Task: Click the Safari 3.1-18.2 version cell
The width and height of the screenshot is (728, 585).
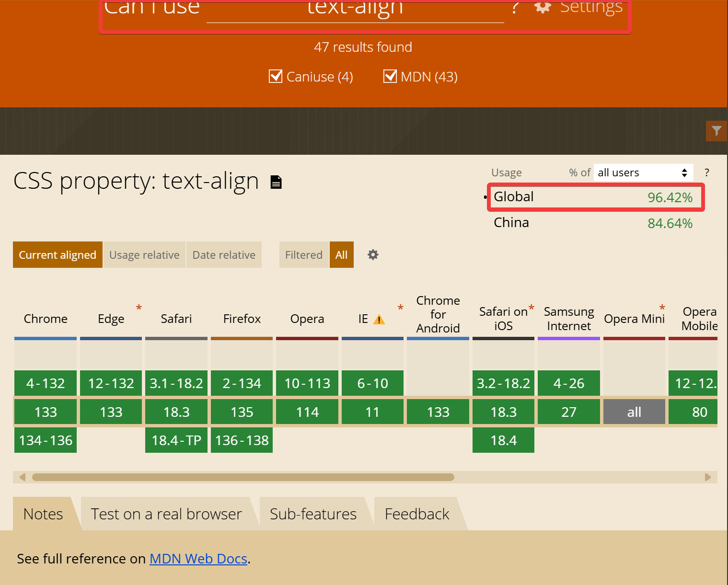Action: pyautogui.click(x=176, y=383)
